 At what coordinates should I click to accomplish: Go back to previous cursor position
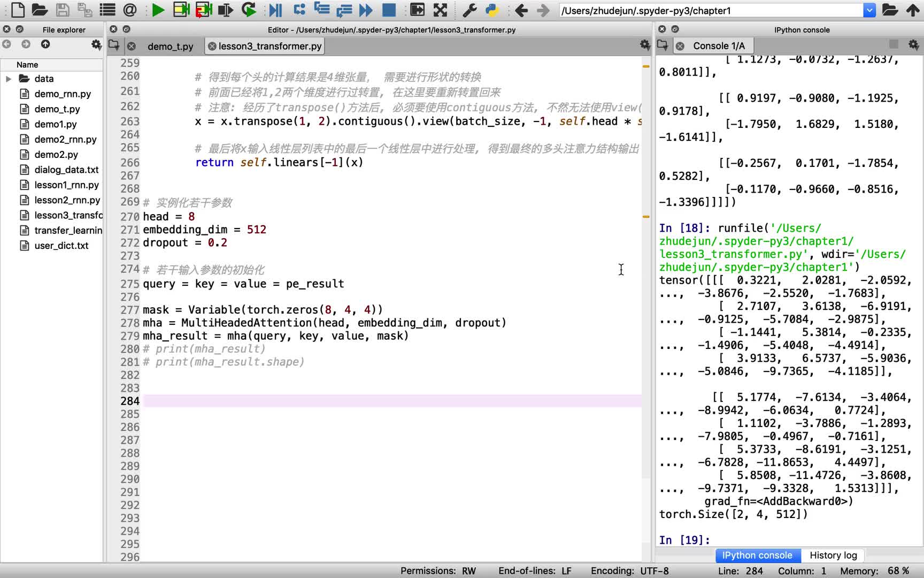pyautogui.click(x=521, y=10)
